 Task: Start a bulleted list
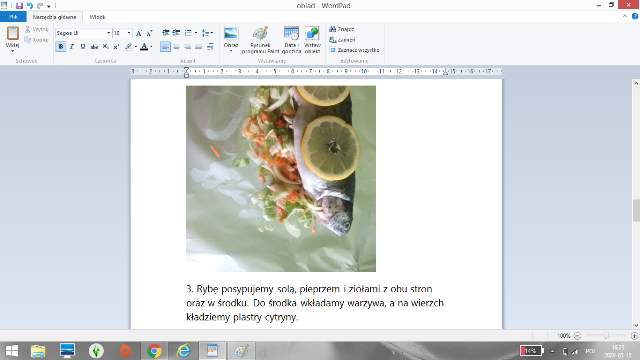[x=188, y=33]
